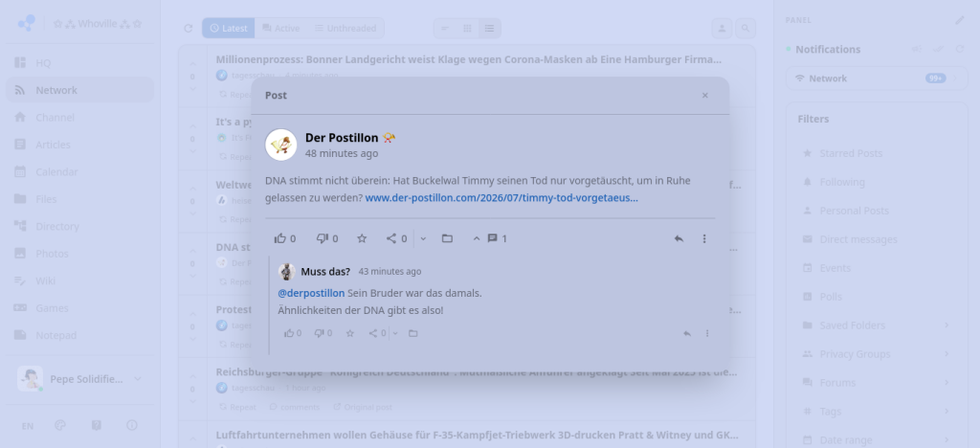Upvote the Millionenprozess post
Viewport: 980px width, 448px height.
pos(192,64)
